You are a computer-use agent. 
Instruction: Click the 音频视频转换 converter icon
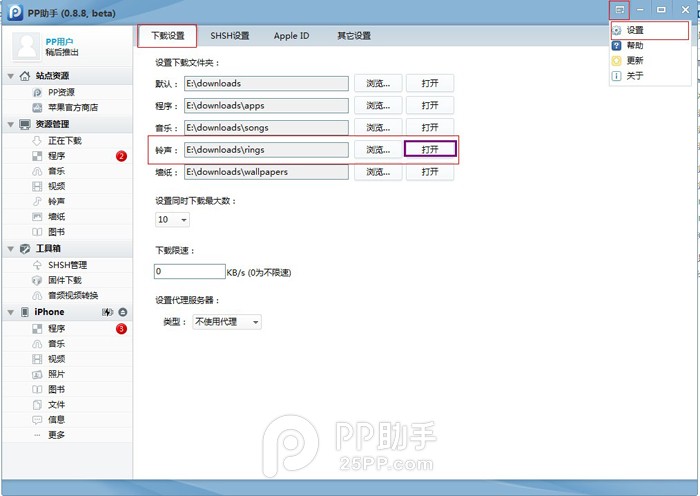(37, 296)
